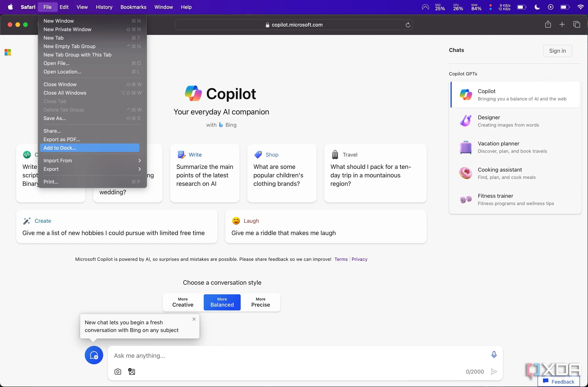Image resolution: width=588 pixels, height=387 pixels.
Task: Click the Create card magic wand icon
Action: pyautogui.click(x=27, y=221)
